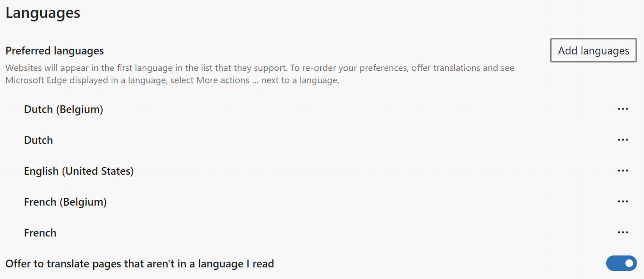Open More actions for Dutch (Belgium)
Image resolution: width=644 pixels, height=279 pixels.
click(x=622, y=109)
